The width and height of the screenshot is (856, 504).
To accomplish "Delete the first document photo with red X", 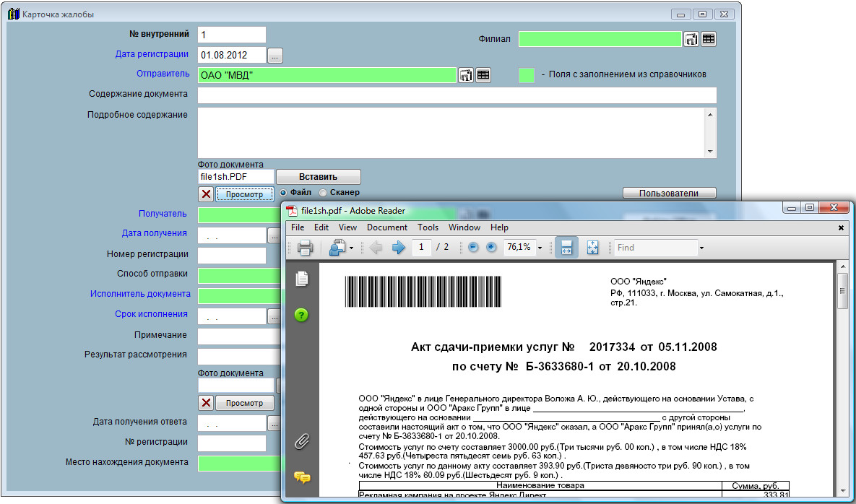I will point(206,194).
